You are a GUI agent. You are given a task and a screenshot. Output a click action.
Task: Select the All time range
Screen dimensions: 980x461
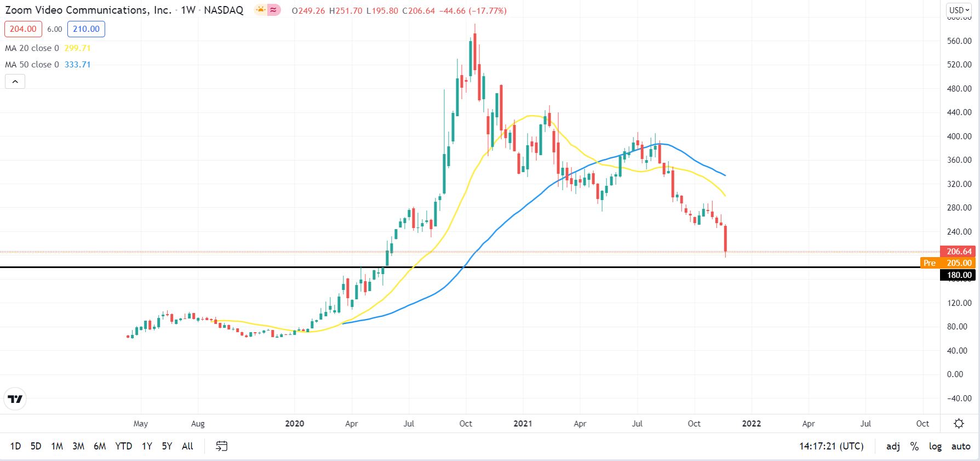point(187,446)
